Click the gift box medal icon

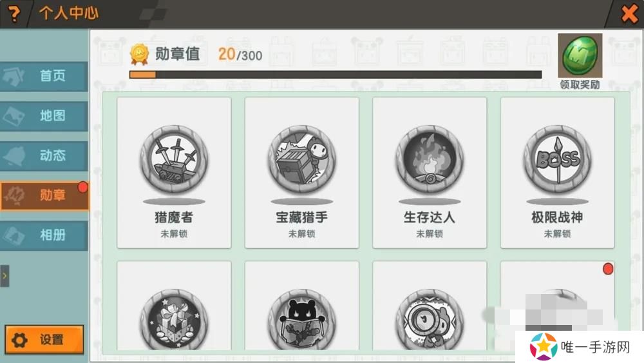coord(174,320)
